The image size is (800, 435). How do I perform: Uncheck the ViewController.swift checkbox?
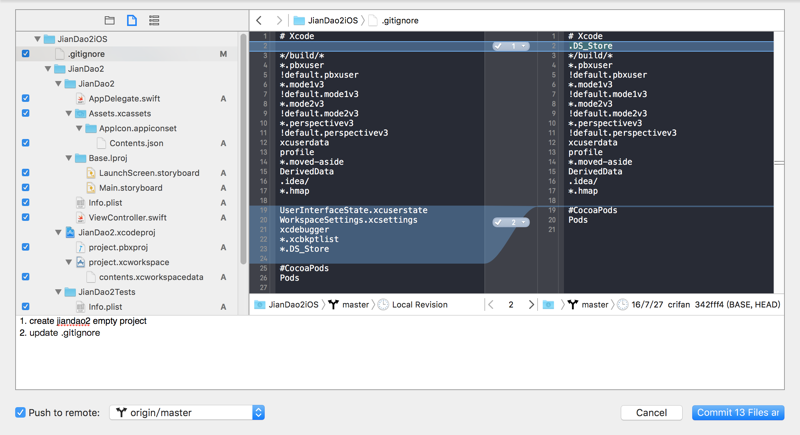(26, 217)
